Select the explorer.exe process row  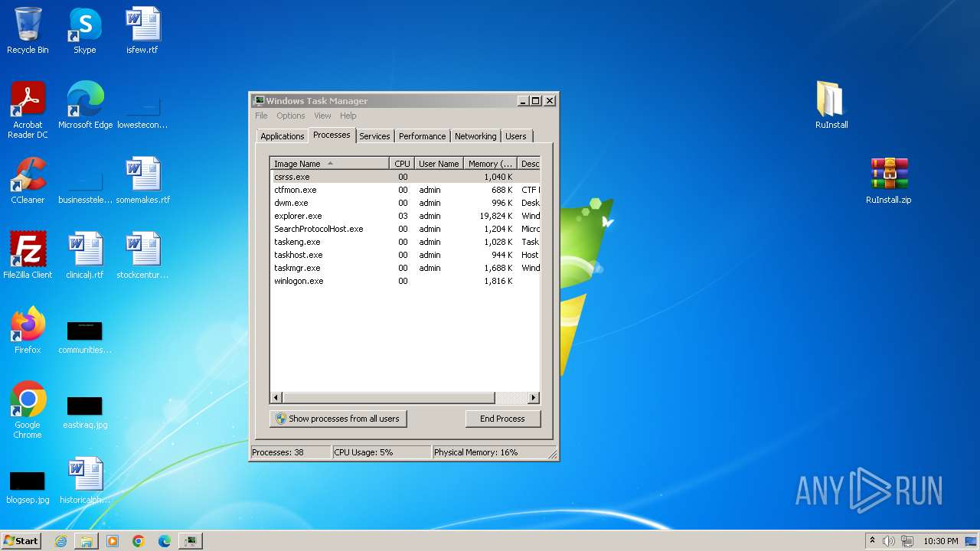click(x=405, y=216)
